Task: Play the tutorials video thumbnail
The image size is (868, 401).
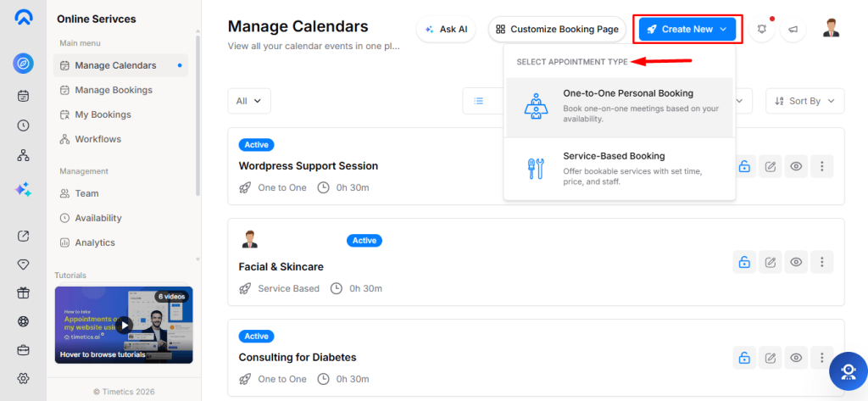Action: pos(124,325)
